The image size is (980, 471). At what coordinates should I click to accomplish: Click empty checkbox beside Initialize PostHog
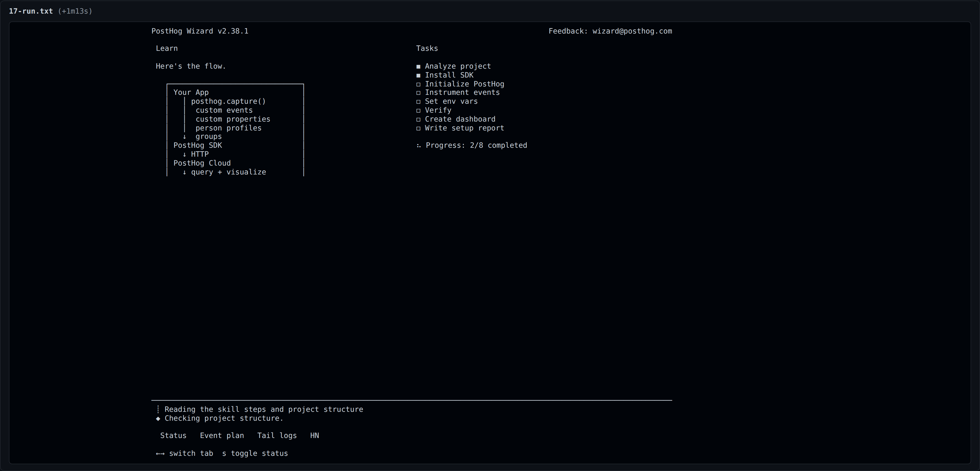[x=419, y=84]
